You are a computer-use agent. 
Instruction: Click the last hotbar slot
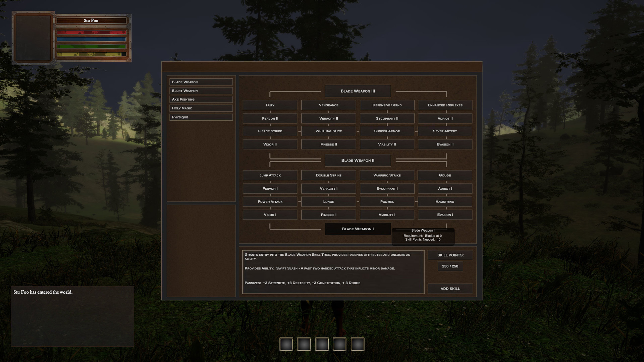pyautogui.click(x=357, y=344)
